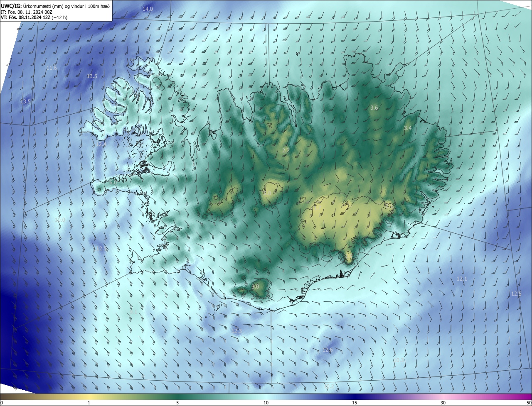Viewport: 532px width, 406px height.
Task: Click the 12.6 value label
Action: [328, 350]
